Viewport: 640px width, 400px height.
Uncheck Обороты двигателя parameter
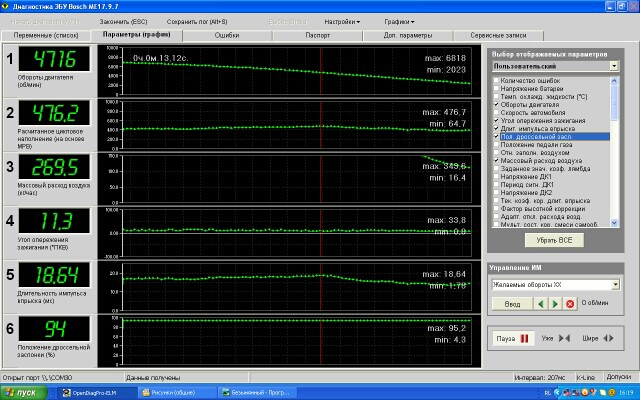click(496, 104)
